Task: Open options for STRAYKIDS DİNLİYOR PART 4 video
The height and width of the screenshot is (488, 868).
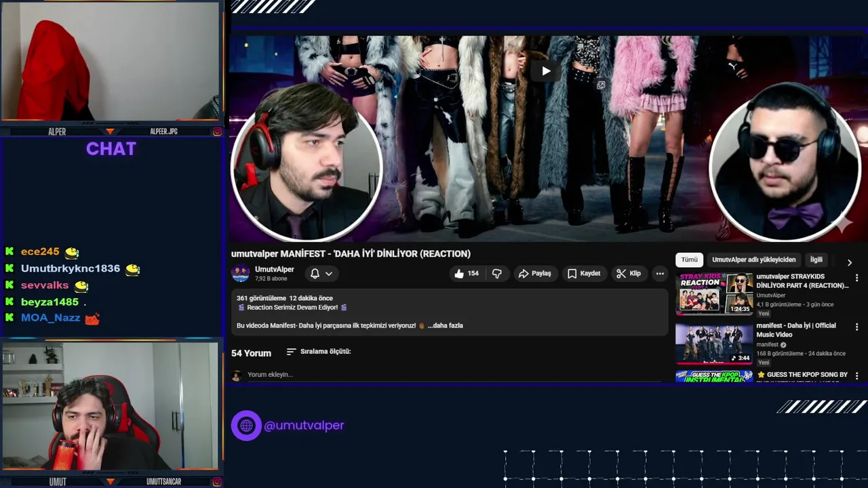Action: point(857,278)
